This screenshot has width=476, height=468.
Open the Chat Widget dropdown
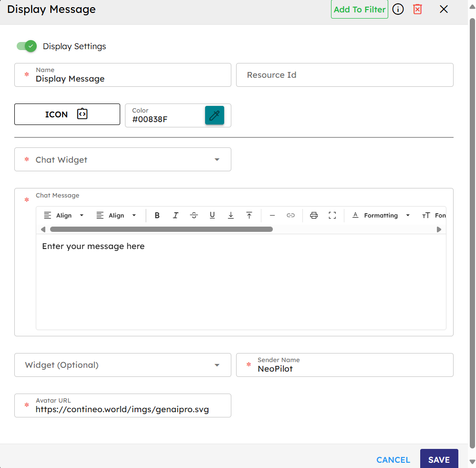[123, 159]
